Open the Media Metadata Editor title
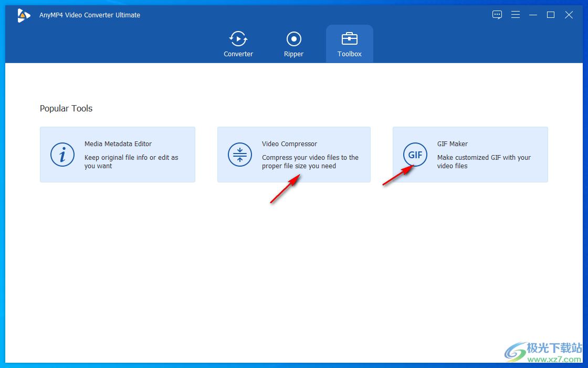588x368 pixels. point(118,144)
